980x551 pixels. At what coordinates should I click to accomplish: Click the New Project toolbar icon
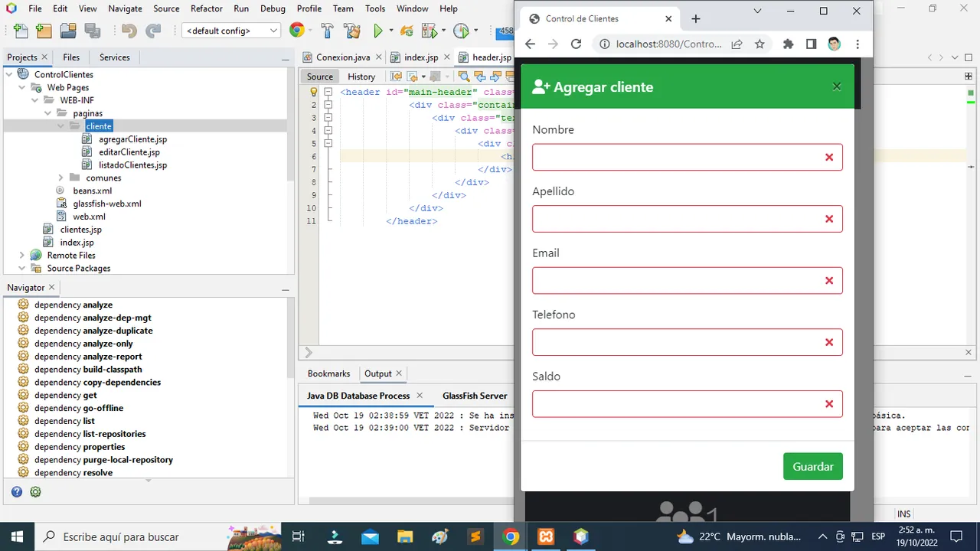click(44, 31)
